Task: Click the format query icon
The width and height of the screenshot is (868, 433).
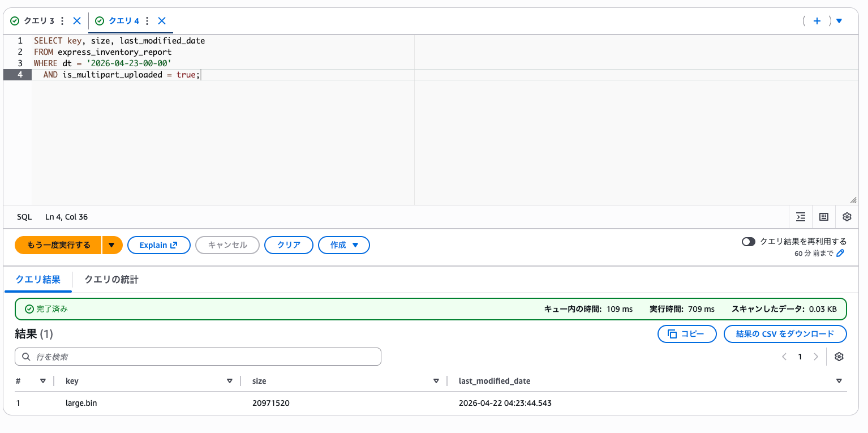Action: pyautogui.click(x=800, y=217)
